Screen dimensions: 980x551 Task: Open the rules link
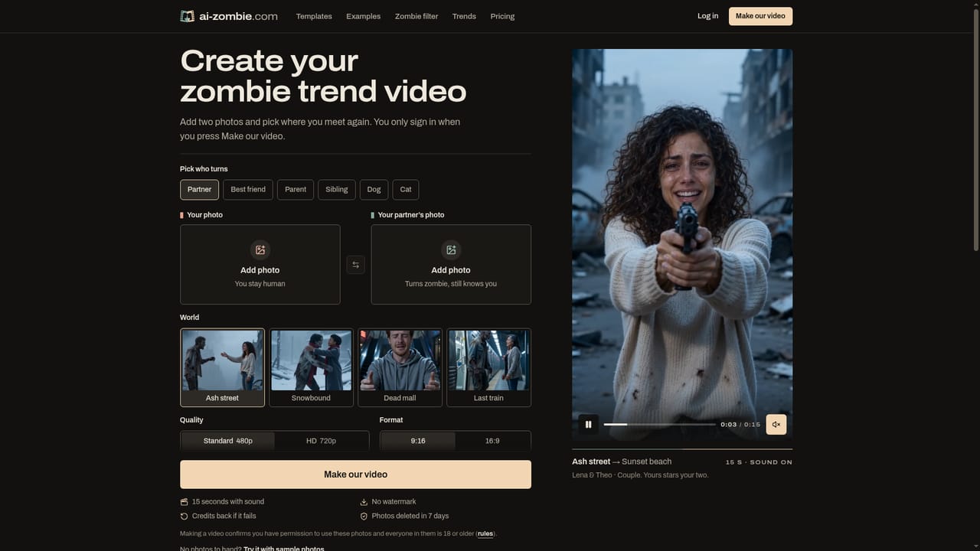485,533
